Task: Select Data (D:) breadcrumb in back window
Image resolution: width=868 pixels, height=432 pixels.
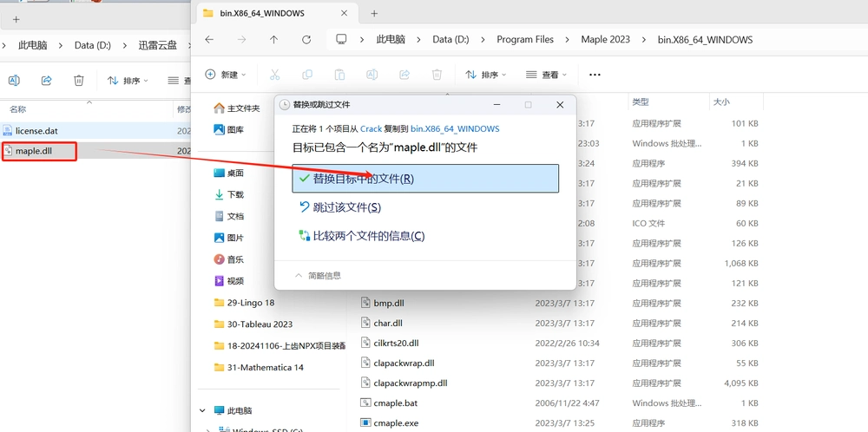Action: (93, 45)
